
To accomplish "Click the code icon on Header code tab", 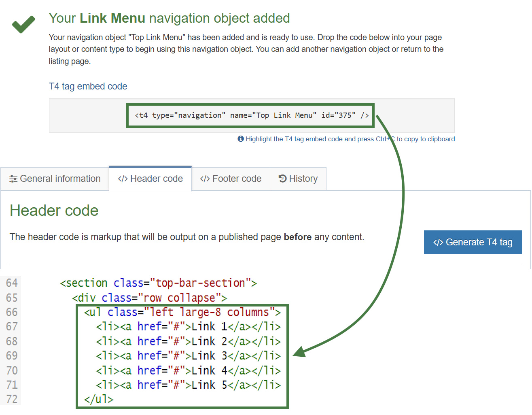I will (x=122, y=179).
